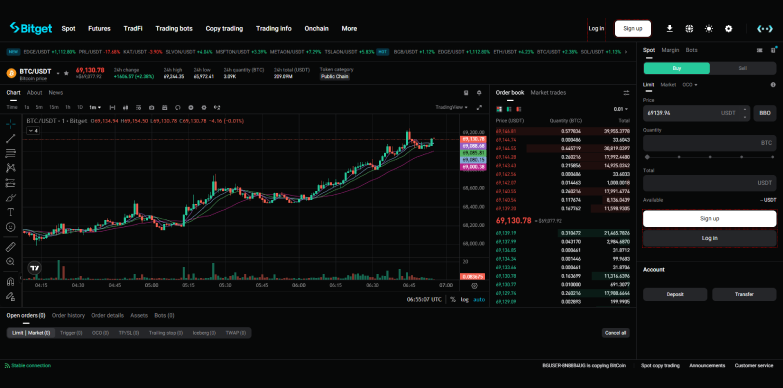Screen dimensions: 783x388
Task: Increase price with stepper up arrow
Action: click(x=746, y=109)
